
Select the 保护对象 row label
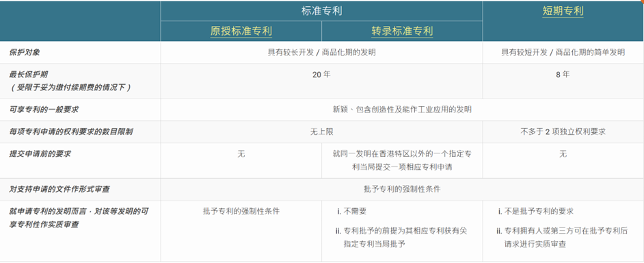coord(25,53)
